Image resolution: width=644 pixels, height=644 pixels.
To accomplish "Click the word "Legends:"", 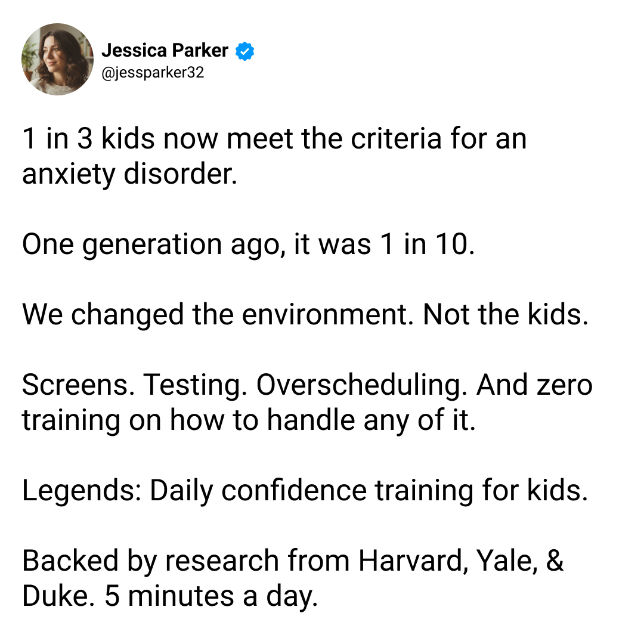I will pyautogui.click(x=82, y=491).
